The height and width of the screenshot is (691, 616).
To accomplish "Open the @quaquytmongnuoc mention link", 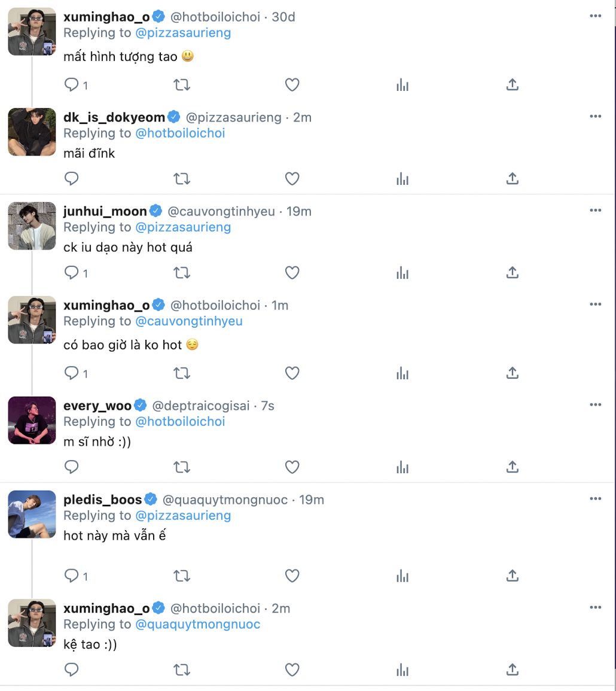I will (198, 624).
